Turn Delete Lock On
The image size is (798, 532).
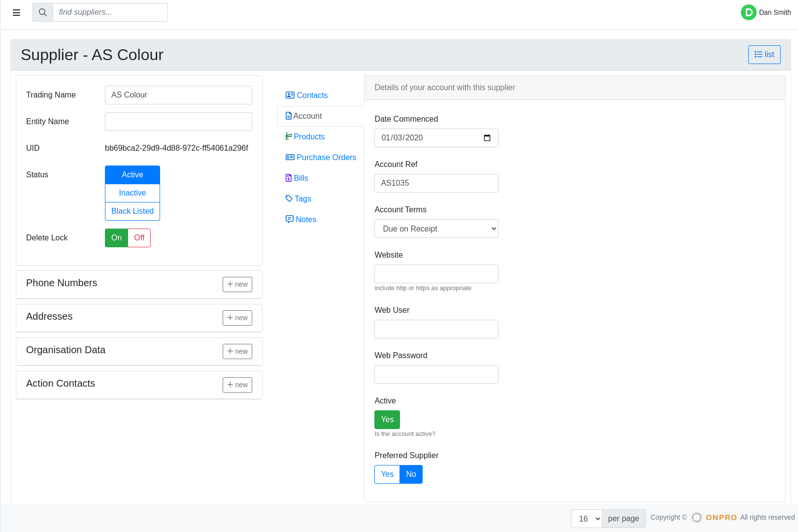(116, 238)
